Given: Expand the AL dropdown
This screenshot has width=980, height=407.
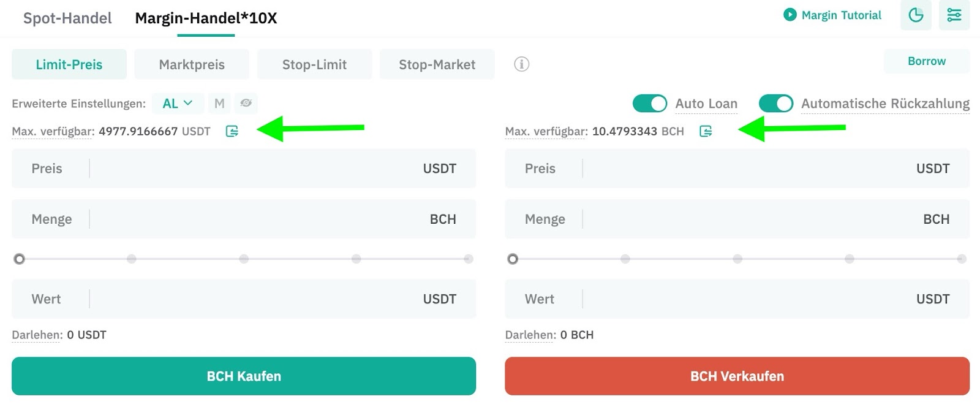Looking at the screenshot, I should pos(178,104).
